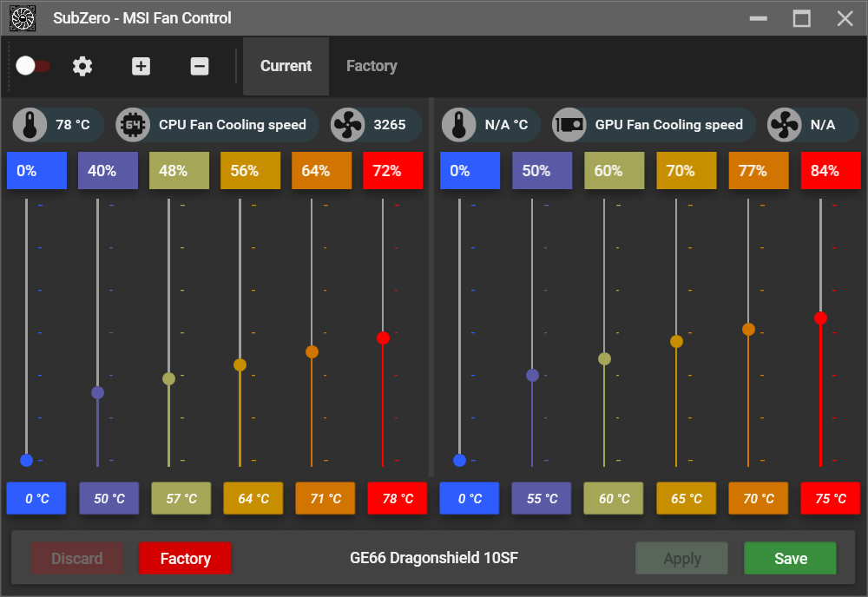Select the CPU 72% speed box
The width and height of the screenshot is (868, 597).
[392, 170]
